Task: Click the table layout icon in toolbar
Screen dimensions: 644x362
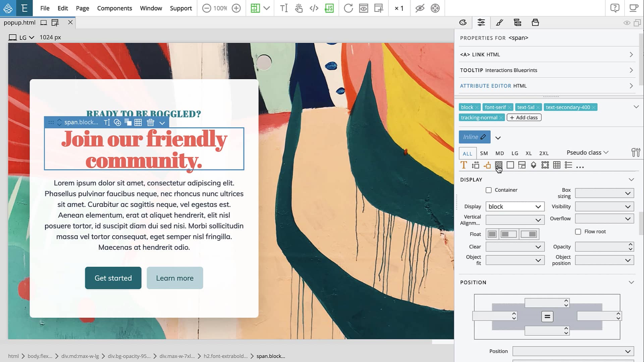Action: pyautogui.click(x=557, y=165)
